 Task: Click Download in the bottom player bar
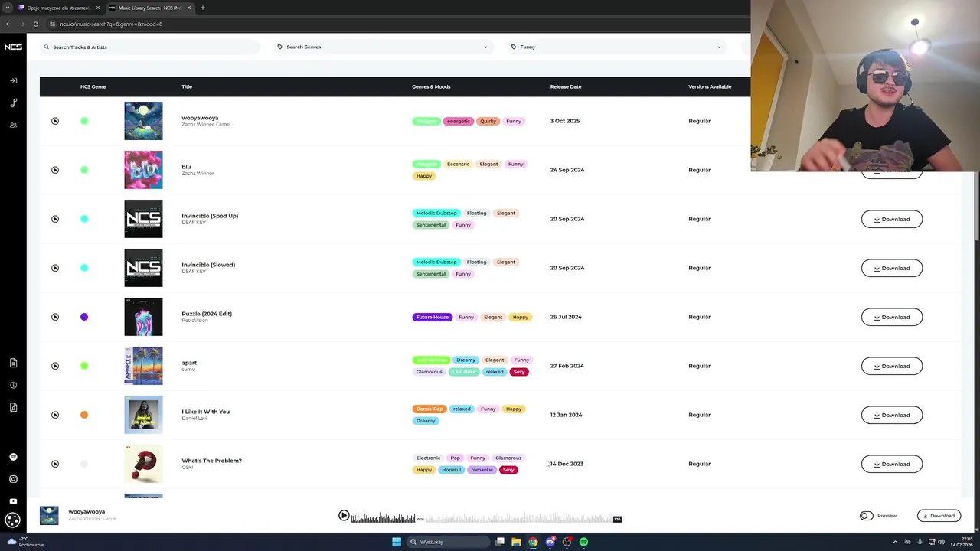(939, 516)
